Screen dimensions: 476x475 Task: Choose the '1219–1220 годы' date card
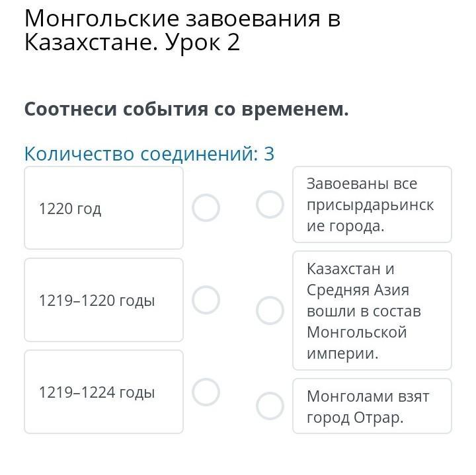104,300
